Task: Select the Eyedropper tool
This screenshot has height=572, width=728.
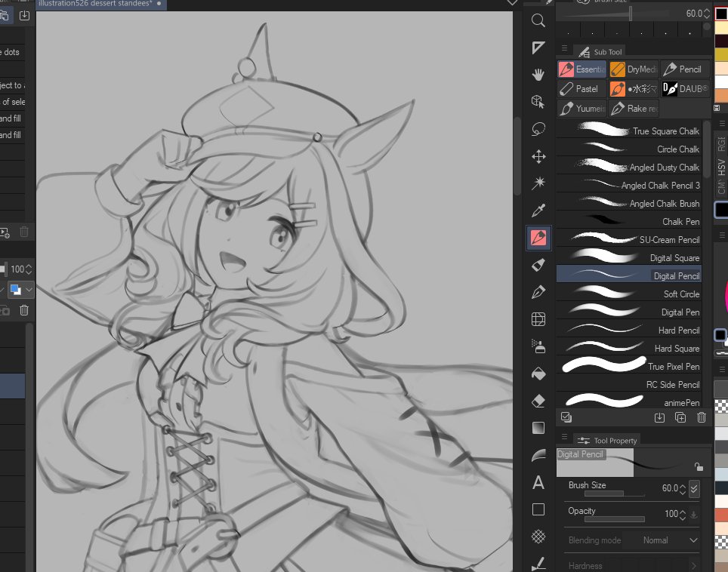Action: pyautogui.click(x=538, y=211)
